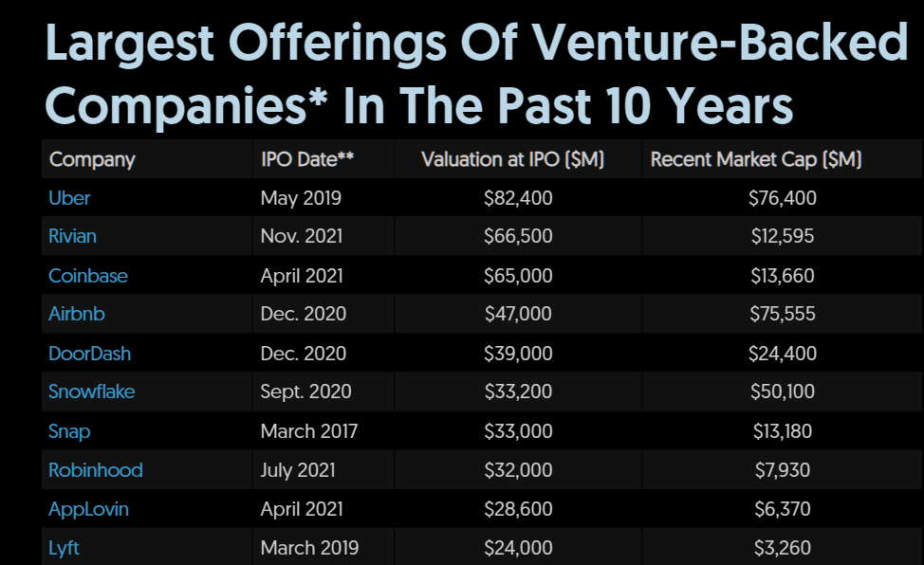The height and width of the screenshot is (565, 924).
Task: Open the Coinbase link
Action: pyautogui.click(x=87, y=276)
